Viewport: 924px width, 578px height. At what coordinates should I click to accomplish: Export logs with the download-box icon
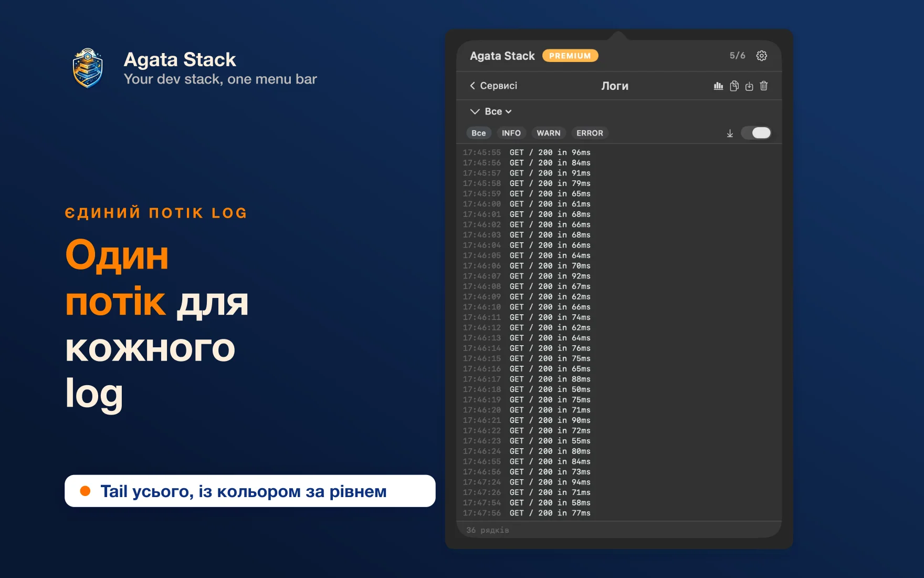(749, 86)
